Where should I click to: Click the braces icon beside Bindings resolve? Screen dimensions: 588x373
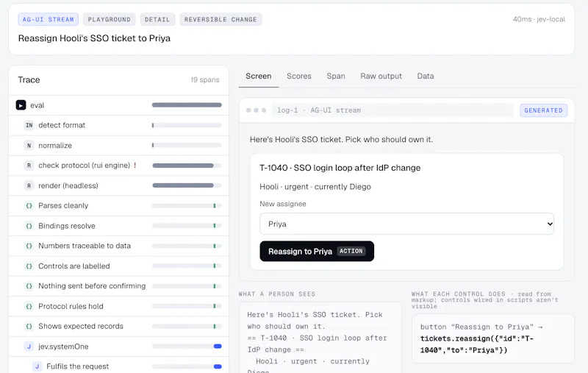(x=29, y=226)
